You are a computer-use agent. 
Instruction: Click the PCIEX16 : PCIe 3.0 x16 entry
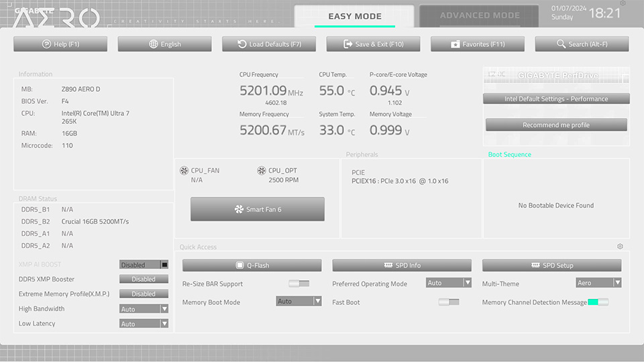400,181
